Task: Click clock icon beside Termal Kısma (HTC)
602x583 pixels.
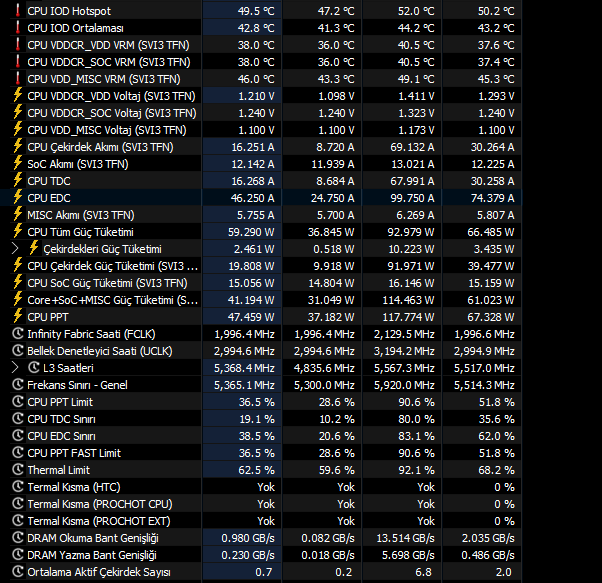Action: click(x=18, y=487)
